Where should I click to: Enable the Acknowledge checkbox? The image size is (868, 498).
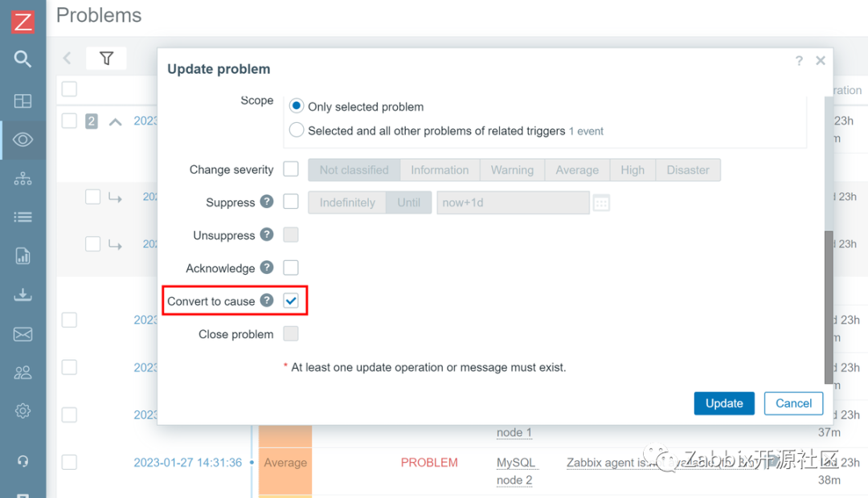point(291,268)
